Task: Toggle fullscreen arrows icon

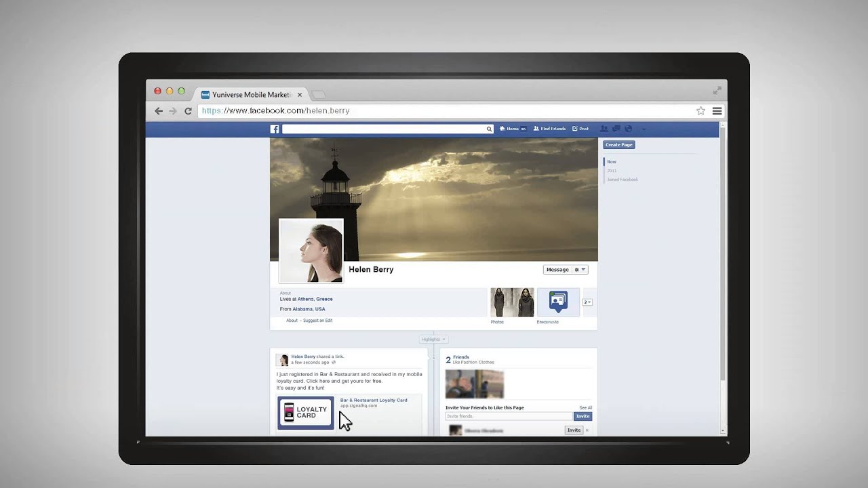Action: tap(717, 90)
